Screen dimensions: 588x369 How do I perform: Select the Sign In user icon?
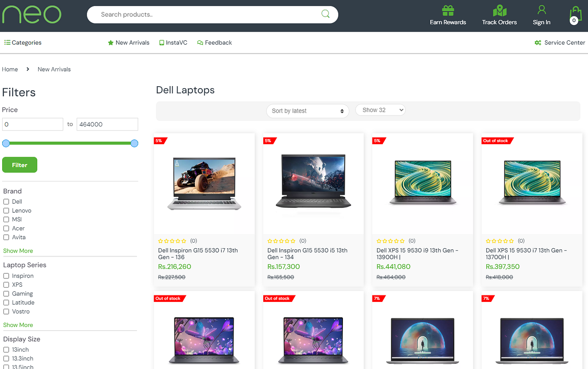click(541, 10)
